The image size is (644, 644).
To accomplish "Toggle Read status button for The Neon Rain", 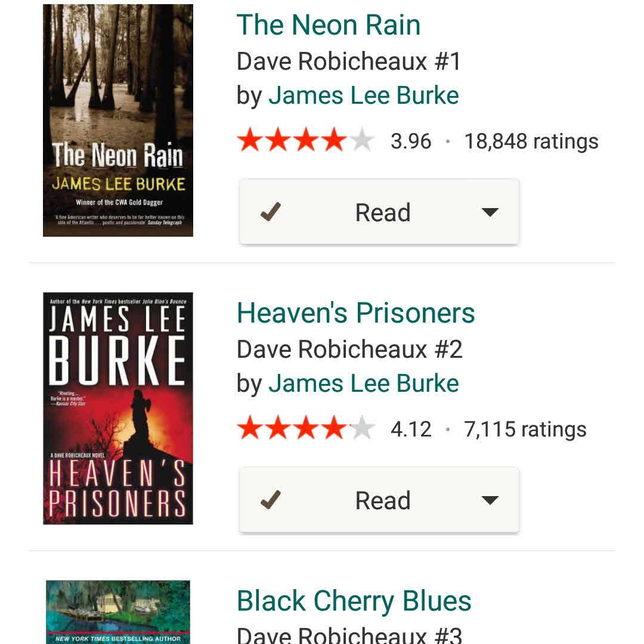I will pyautogui.click(x=382, y=212).
